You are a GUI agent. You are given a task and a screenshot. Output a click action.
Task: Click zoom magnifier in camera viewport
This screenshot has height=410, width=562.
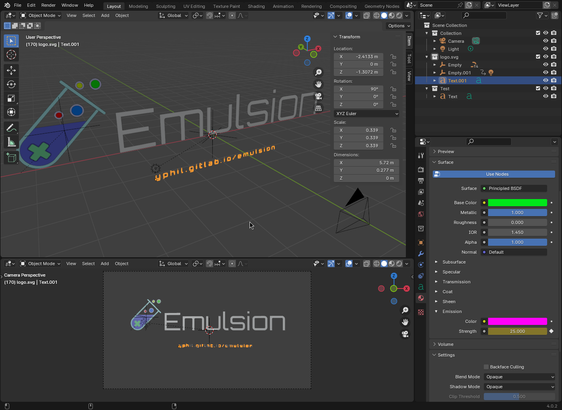(405, 310)
